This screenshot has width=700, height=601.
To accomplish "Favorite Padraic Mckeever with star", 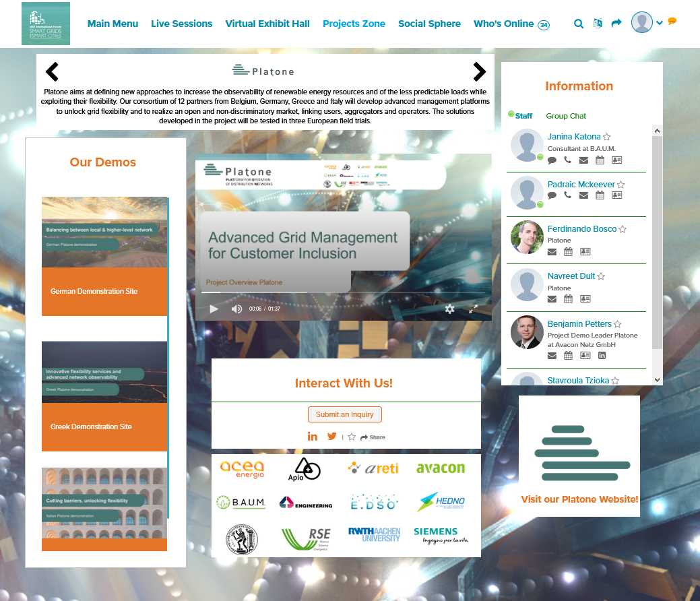I will tap(621, 185).
